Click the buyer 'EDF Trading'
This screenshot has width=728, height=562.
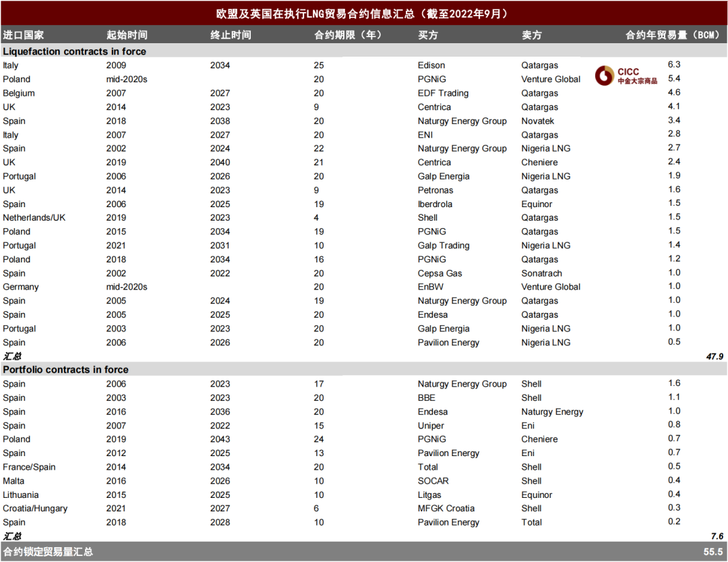point(443,93)
